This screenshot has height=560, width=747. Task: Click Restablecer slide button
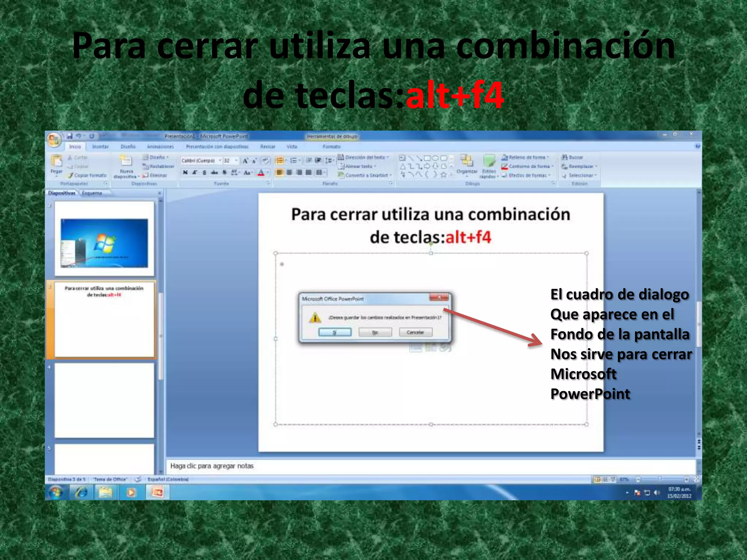click(158, 166)
